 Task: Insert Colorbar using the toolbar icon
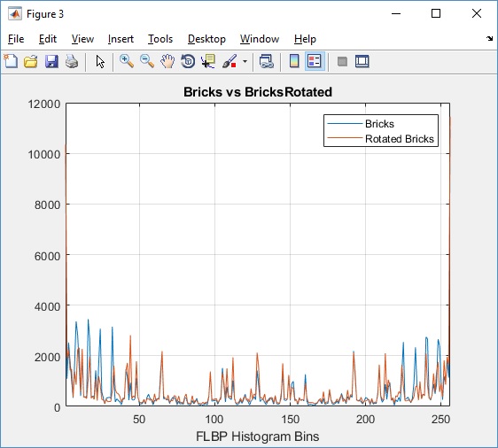point(294,61)
